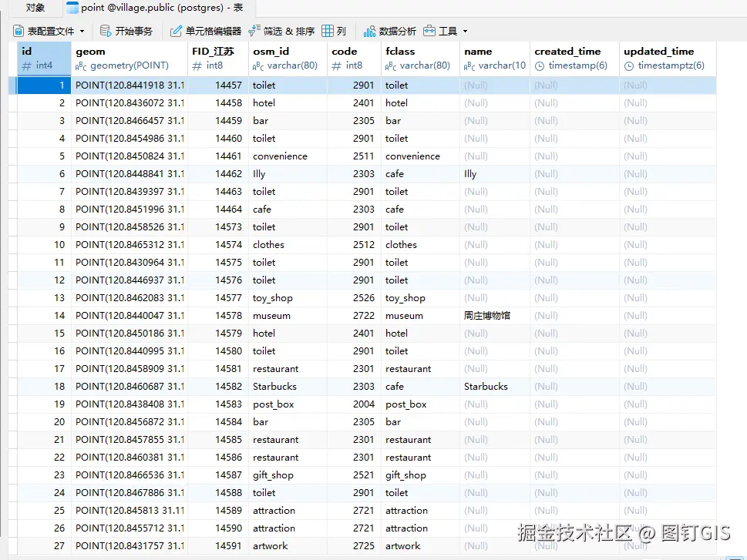
Task: Click the varchar type icon under name
Action: (469, 66)
